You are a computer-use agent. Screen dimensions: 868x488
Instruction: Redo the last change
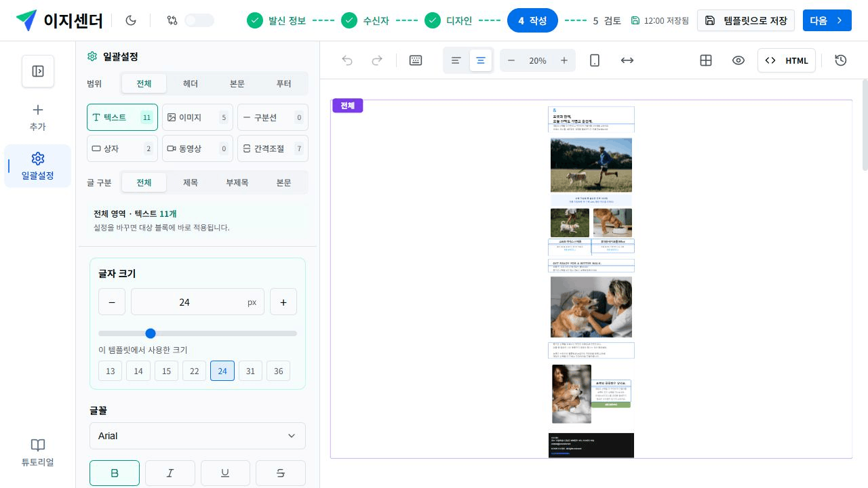tap(377, 60)
